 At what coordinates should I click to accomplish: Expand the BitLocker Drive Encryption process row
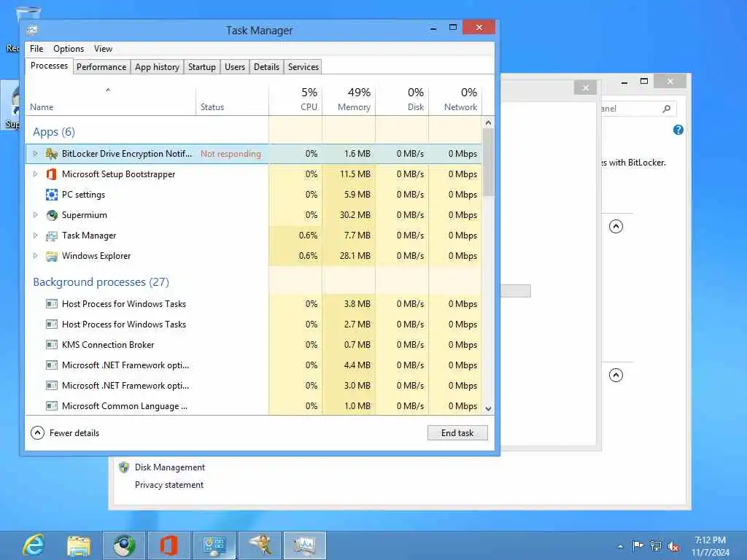[x=35, y=154]
